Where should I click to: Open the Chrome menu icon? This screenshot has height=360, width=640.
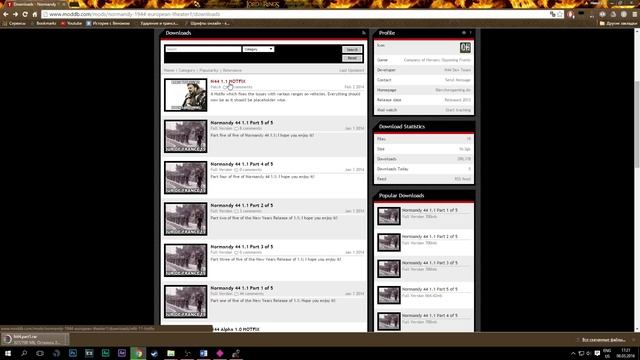coord(634,14)
